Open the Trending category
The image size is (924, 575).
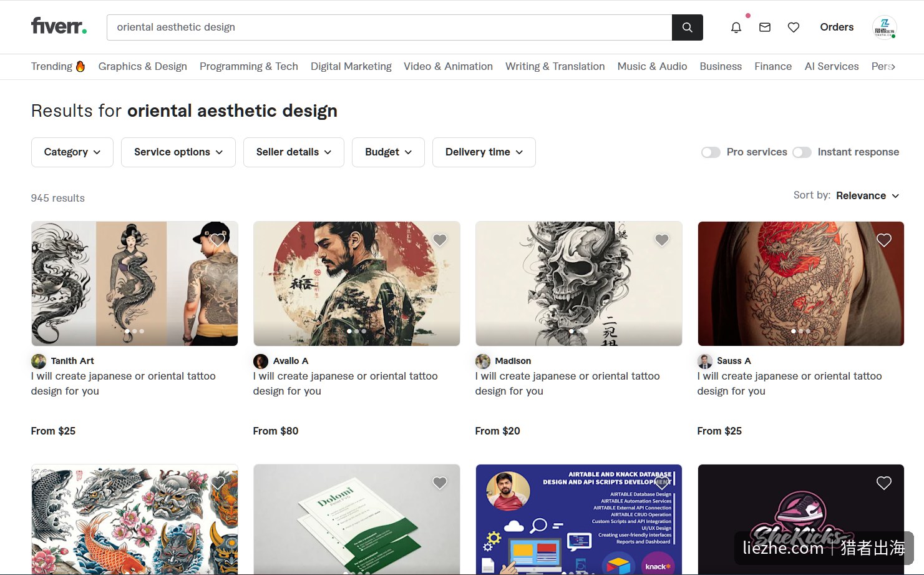(58, 67)
